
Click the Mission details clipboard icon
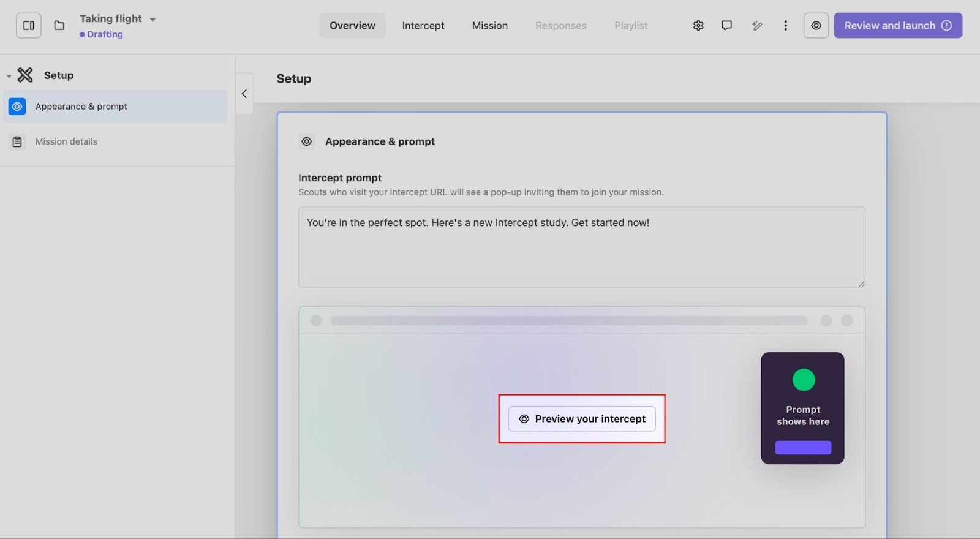17,142
